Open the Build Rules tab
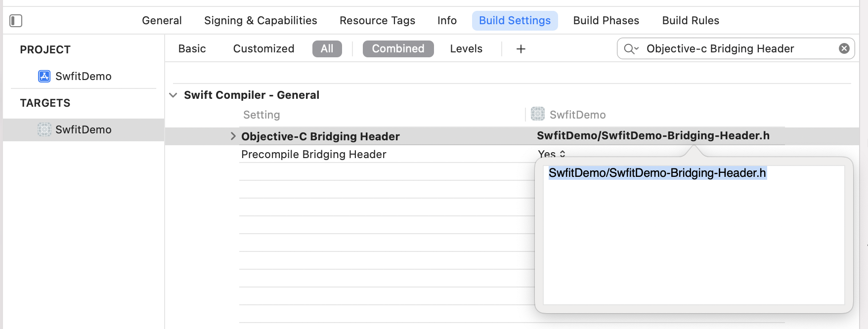This screenshot has width=868, height=329. pos(691,21)
